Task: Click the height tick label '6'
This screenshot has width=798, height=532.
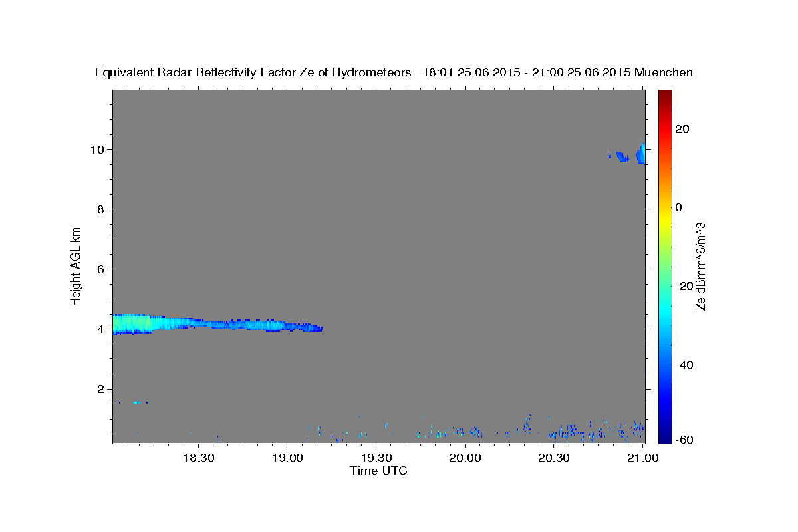Action: click(102, 269)
